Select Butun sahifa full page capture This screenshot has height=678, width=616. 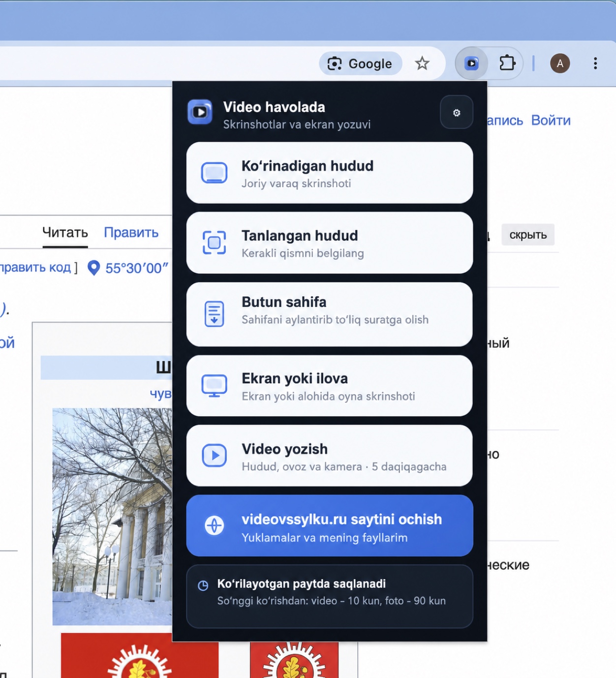[330, 314]
